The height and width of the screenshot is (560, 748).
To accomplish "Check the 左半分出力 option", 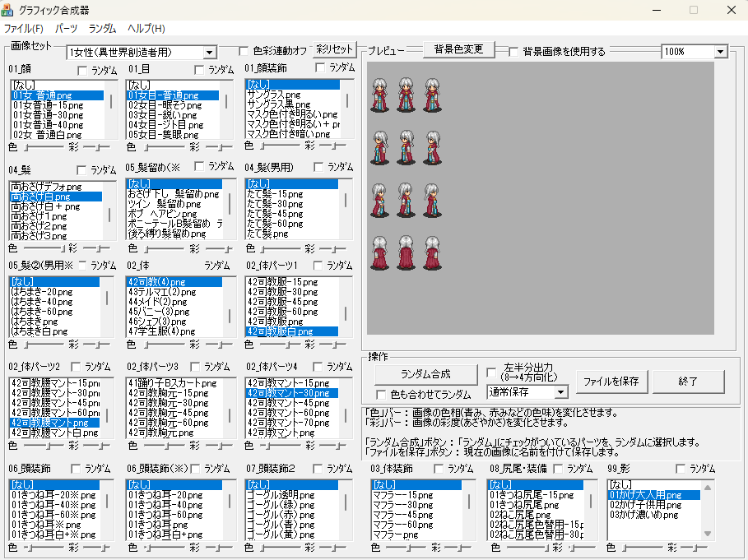I will tap(492, 372).
